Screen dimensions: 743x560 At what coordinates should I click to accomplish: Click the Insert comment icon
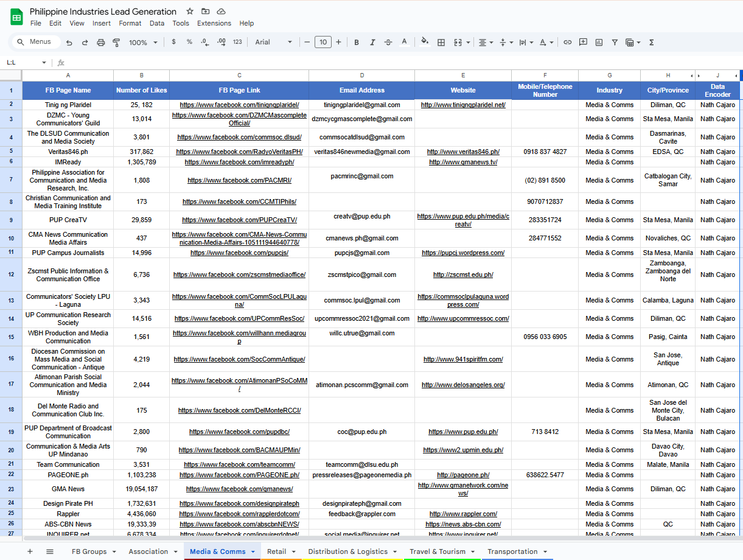point(583,43)
